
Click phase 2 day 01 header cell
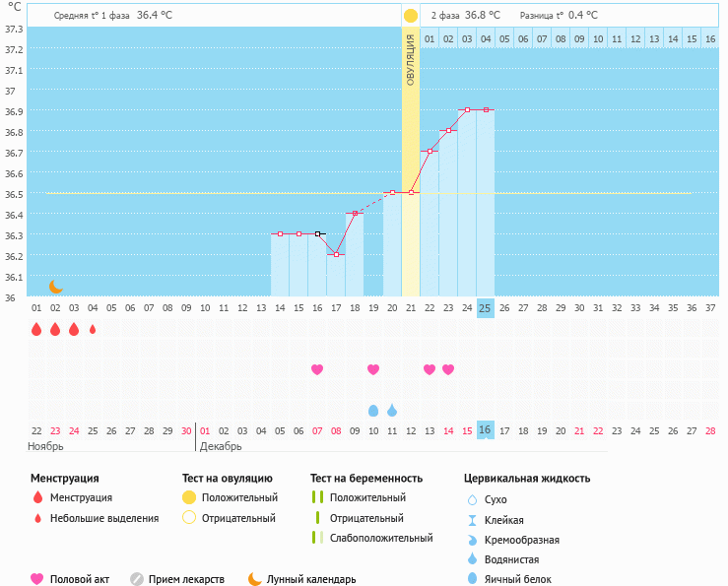coord(430,38)
